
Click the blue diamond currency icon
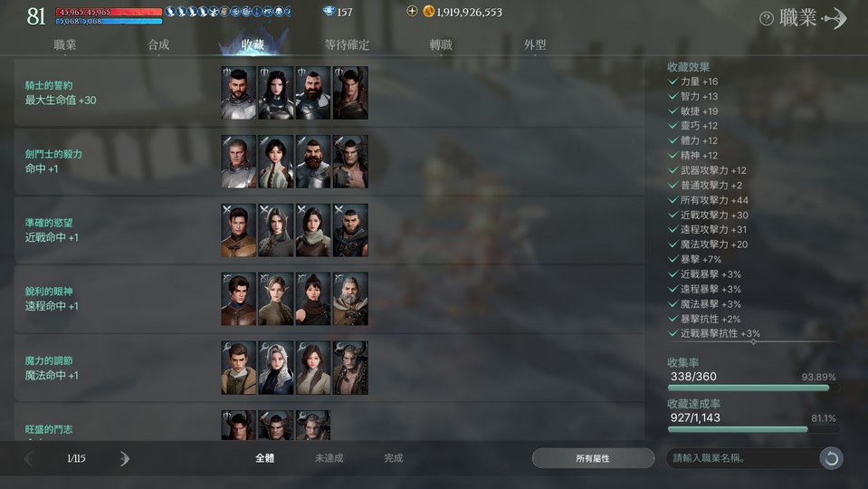[x=329, y=11]
